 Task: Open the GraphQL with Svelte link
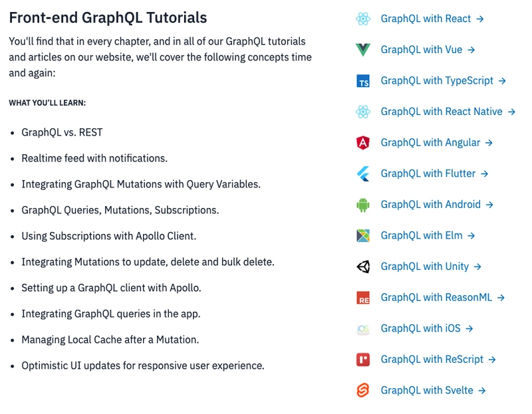(433, 391)
